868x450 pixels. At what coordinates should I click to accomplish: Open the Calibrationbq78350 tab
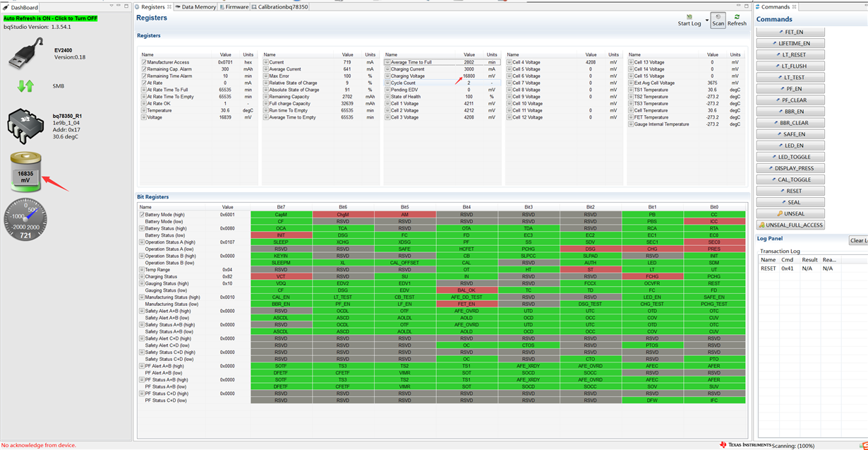coord(280,7)
